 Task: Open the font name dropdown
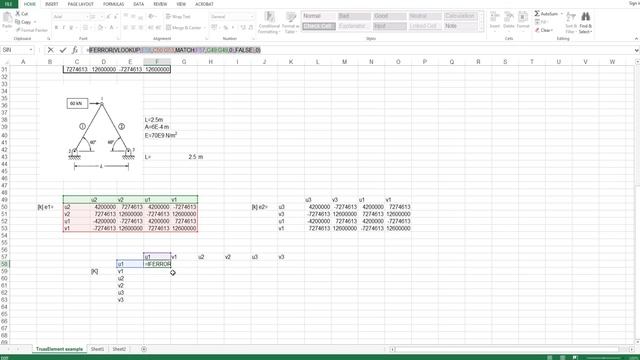coord(87,17)
